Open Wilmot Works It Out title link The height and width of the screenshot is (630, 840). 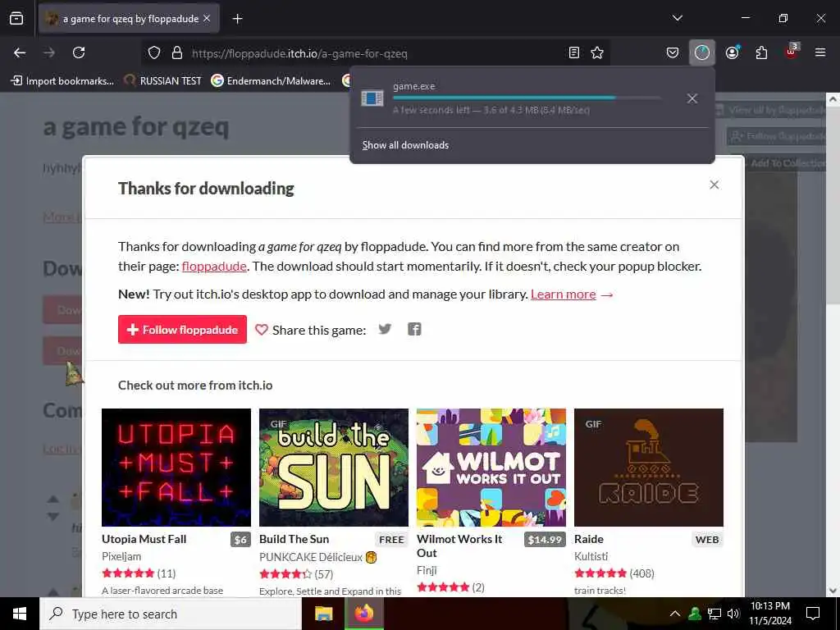click(x=459, y=546)
